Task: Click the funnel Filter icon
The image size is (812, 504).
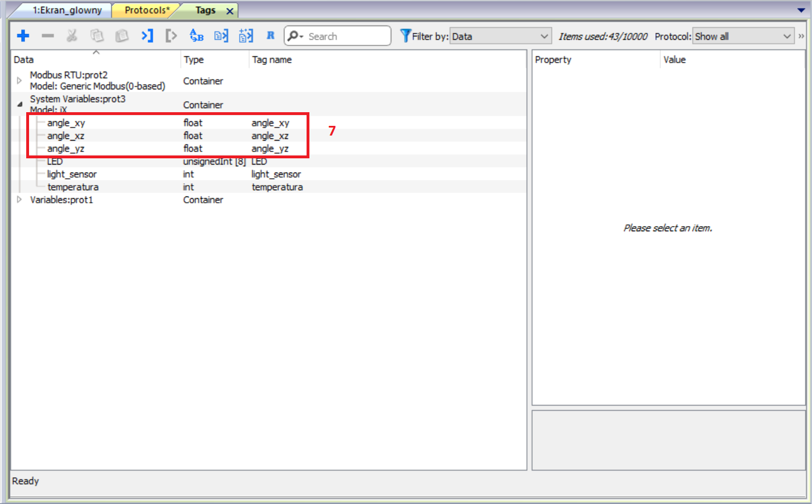Action: point(405,36)
